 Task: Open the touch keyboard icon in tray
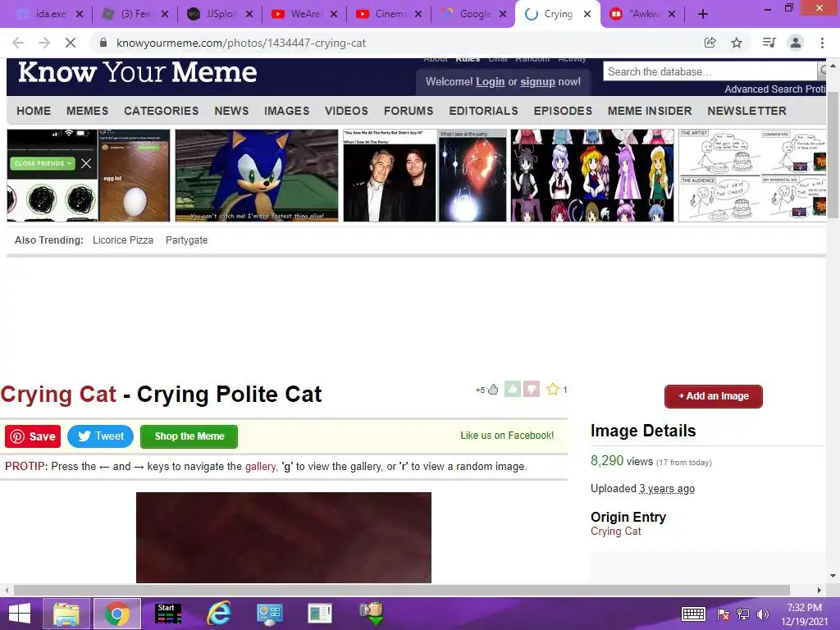692,614
